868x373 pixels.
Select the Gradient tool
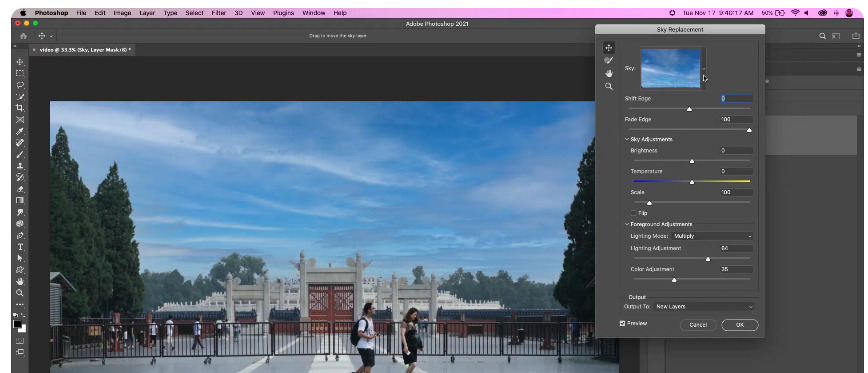coord(20,200)
